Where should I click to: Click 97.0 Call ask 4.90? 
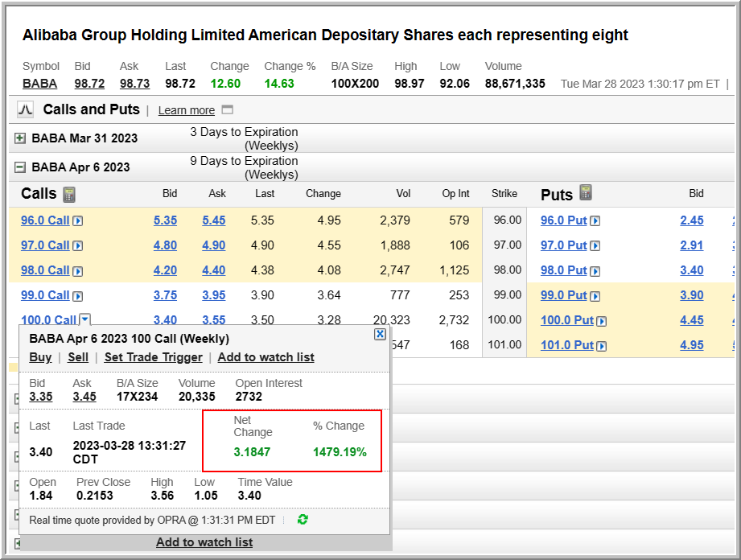point(213,245)
